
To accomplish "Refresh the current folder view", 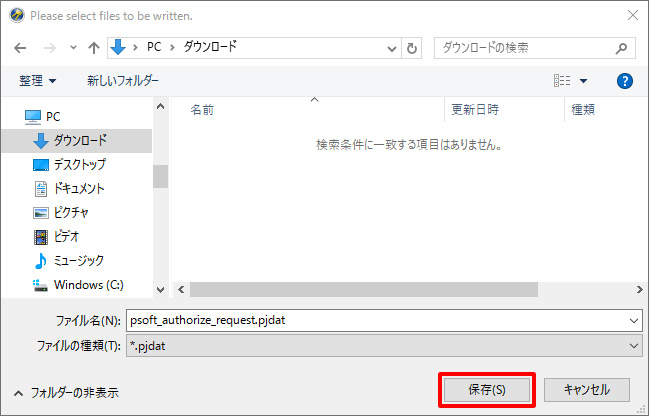I will click(413, 47).
